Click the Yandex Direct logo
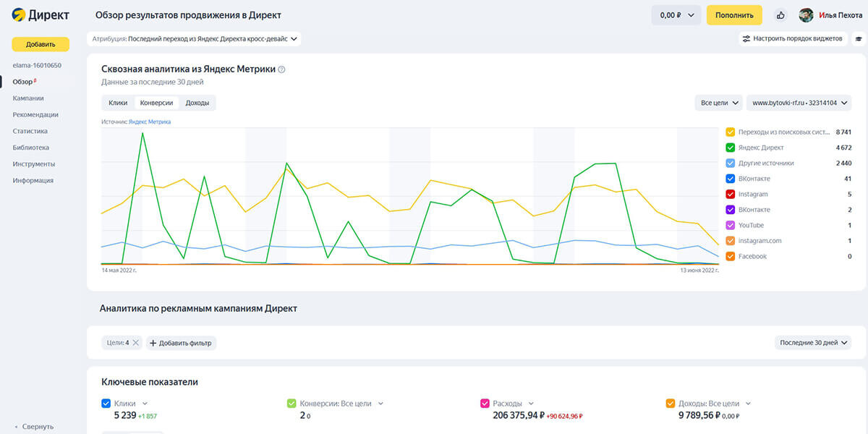The height and width of the screenshot is (434, 868). pyautogui.click(x=41, y=14)
